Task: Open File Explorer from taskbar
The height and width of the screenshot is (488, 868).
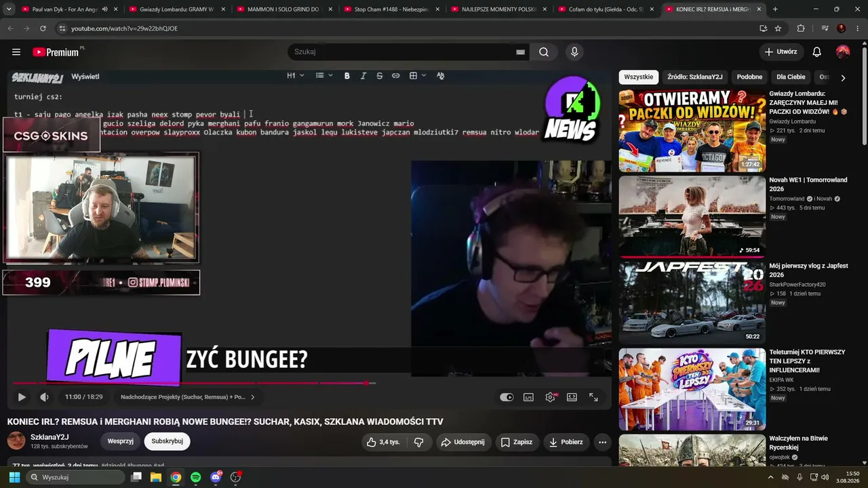Action: [x=156, y=477]
